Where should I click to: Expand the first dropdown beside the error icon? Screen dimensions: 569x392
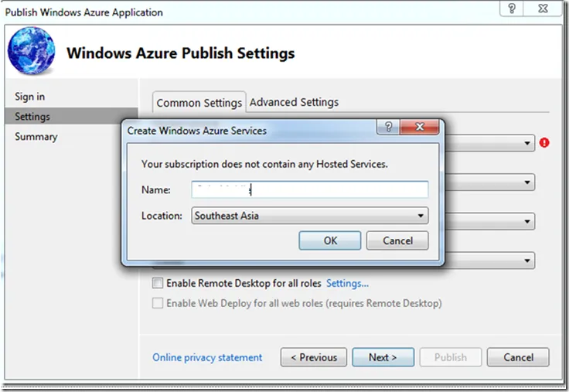[x=527, y=143]
